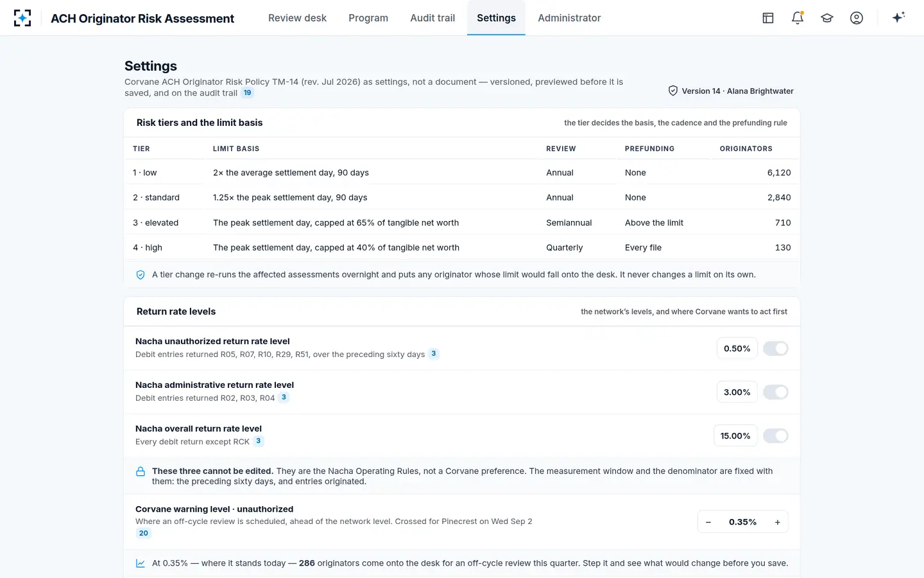This screenshot has height=578, width=924.
Task: Open the Audit trail tab
Action: tap(432, 18)
